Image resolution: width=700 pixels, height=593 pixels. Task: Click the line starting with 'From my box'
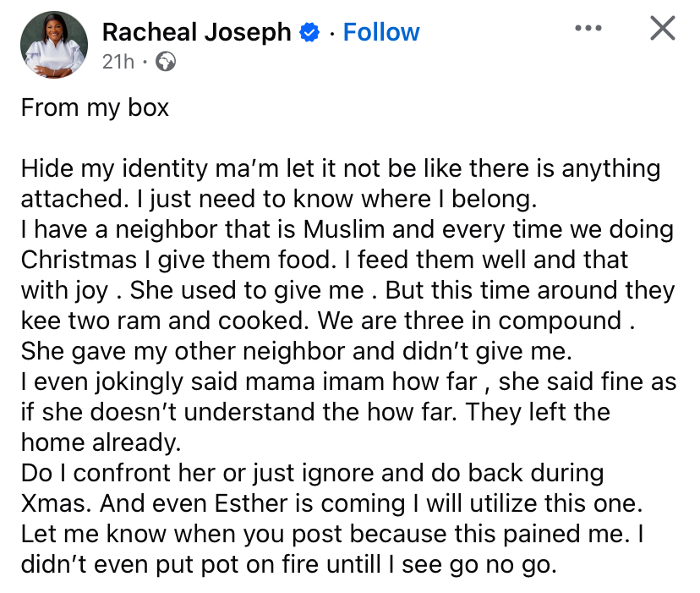95,108
